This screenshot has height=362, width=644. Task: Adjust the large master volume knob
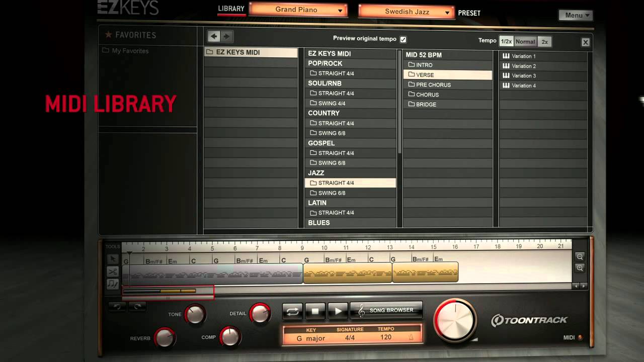[455, 320]
